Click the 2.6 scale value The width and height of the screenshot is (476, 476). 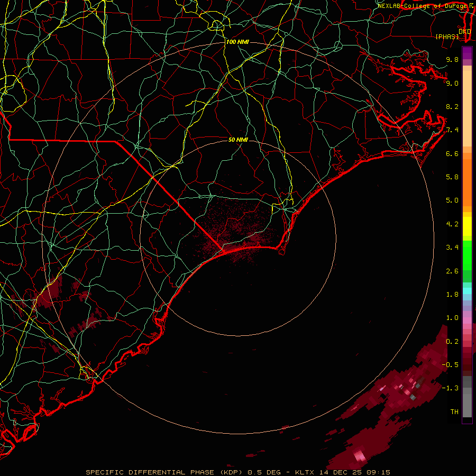(x=452, y=271)
